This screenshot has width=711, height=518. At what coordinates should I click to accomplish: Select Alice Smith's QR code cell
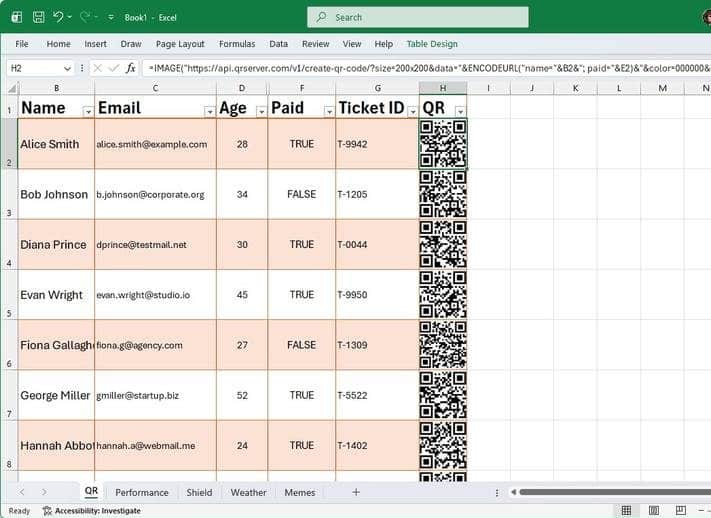click(443, 144)
